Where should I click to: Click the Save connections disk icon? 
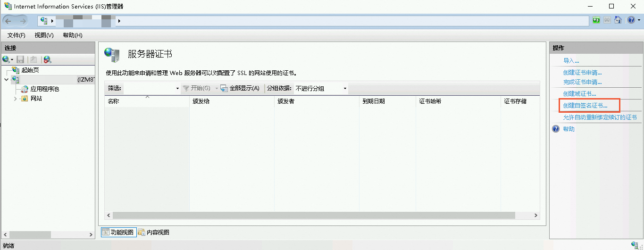(20, 59)
